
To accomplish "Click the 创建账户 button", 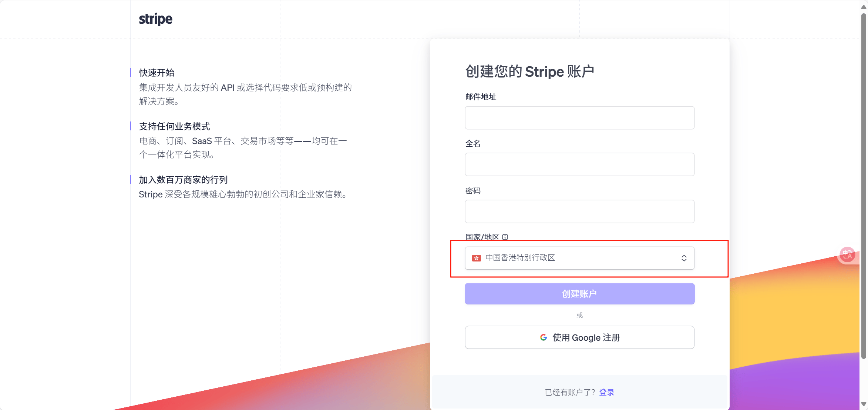I will (579, 294).
